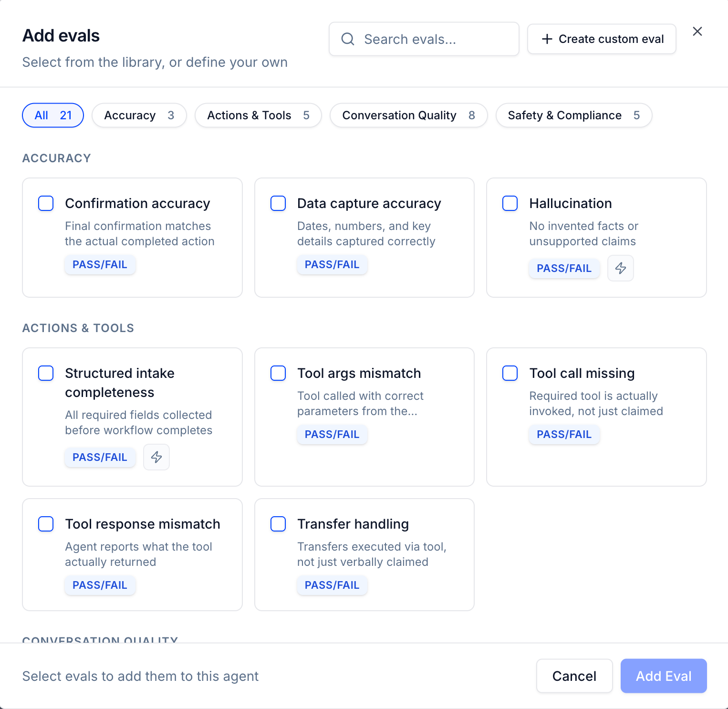The image size is (728, 709).
Task: Tick the Hallucination checkbox
Action: point(510,203)
